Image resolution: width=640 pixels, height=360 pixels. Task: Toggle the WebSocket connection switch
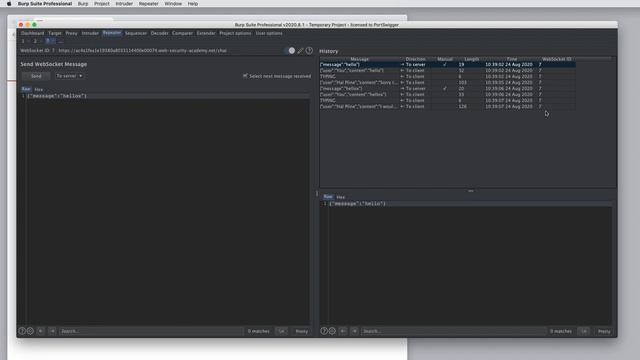[289, 51]
